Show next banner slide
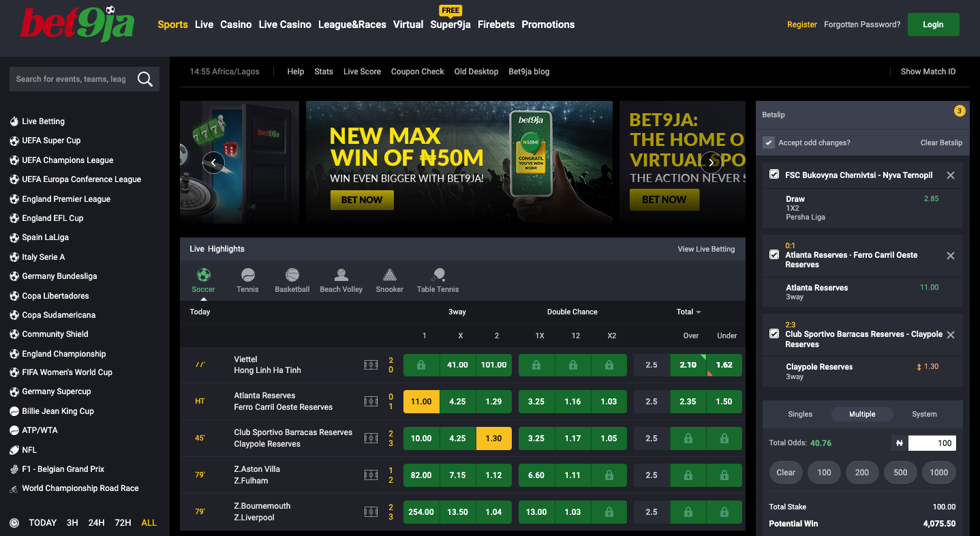980x536 pixels. [711, 162]
